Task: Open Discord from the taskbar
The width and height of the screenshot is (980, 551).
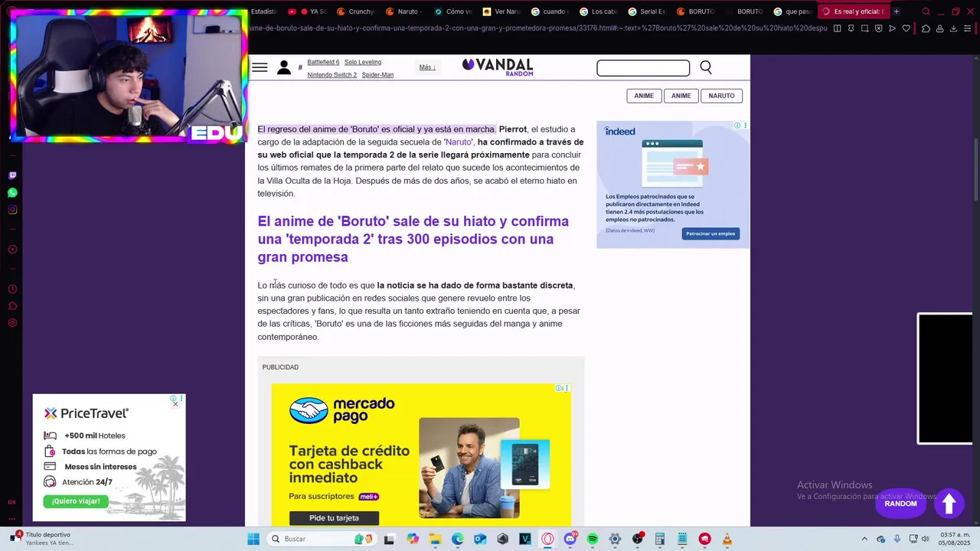Action: (570, 539)
